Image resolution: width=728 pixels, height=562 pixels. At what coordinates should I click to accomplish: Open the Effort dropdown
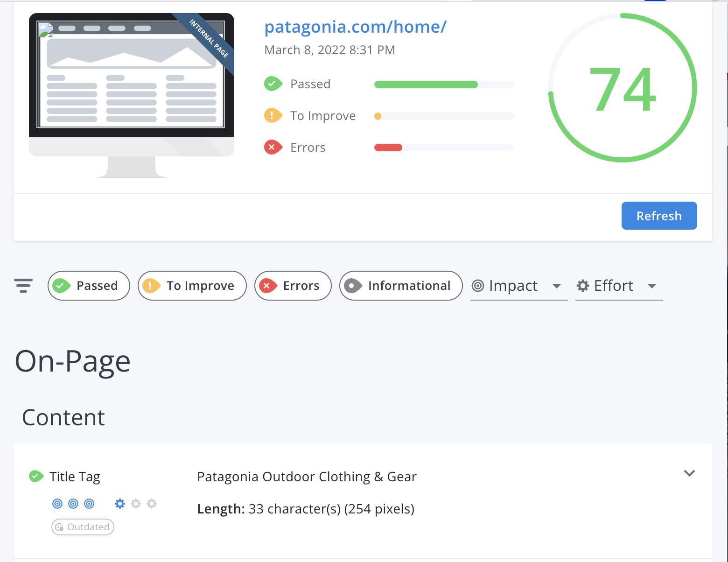click(x=618, y=286)
